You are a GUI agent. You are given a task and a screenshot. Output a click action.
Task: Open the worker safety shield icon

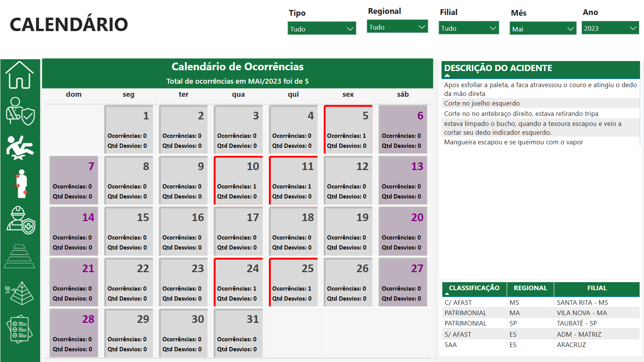(20, 111)
